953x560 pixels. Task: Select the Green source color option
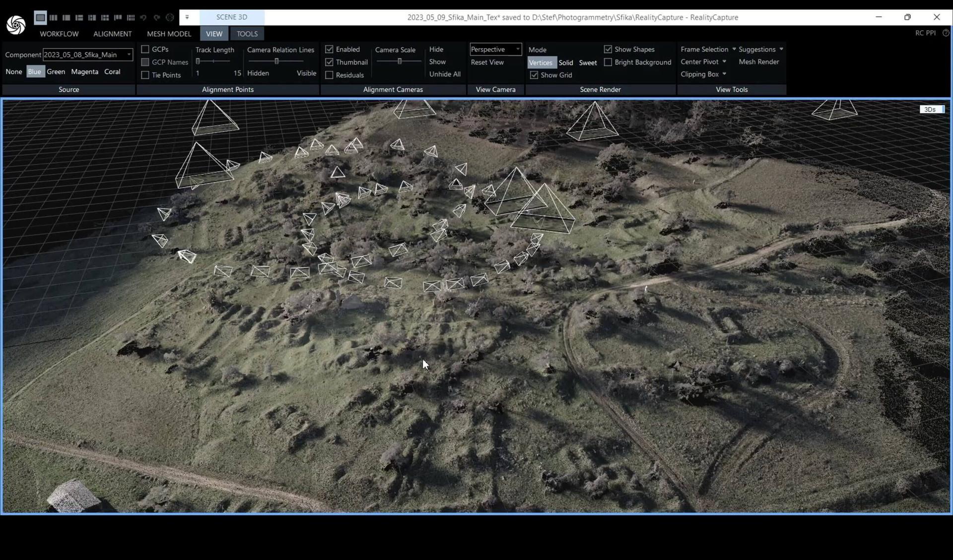(x=56, y=71)
